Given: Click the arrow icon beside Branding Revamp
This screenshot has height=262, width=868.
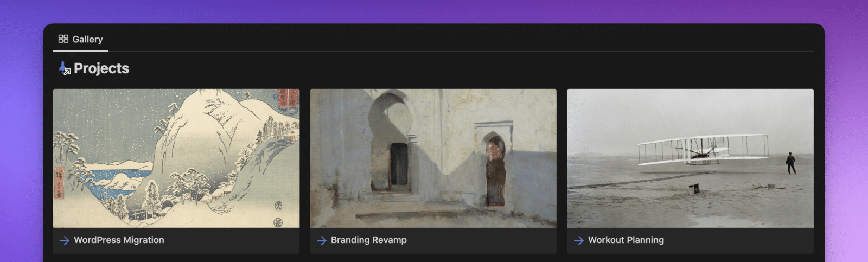Looking at the screenshot, I should click(x=322, y=240).
